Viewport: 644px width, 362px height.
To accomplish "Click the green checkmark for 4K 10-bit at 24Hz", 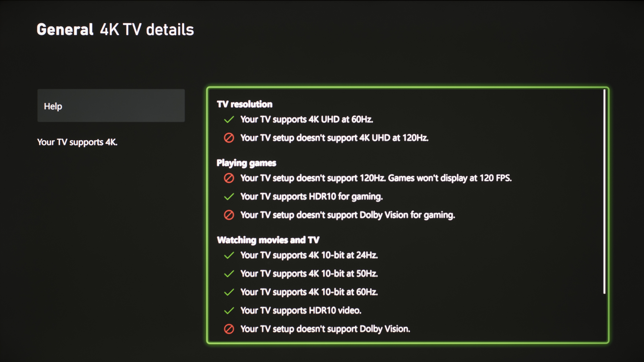I will point(229,255).
